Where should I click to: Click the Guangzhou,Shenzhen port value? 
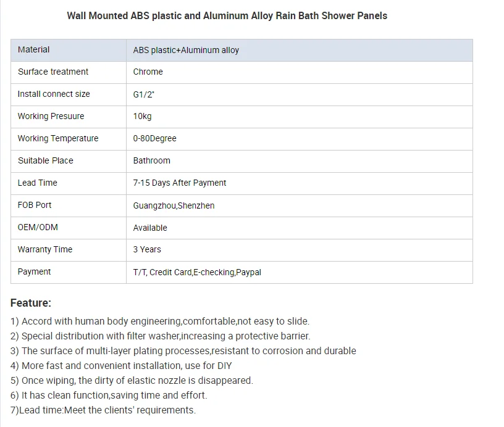[174, 205]
